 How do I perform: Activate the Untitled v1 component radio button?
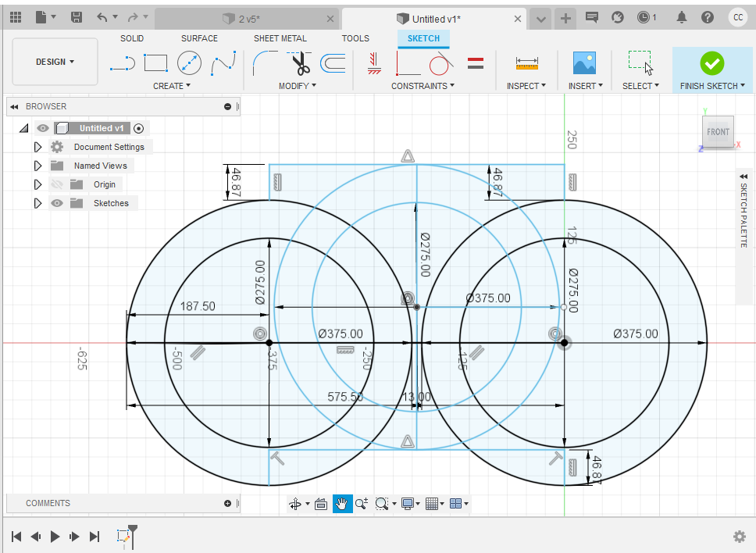coord(138,128)
